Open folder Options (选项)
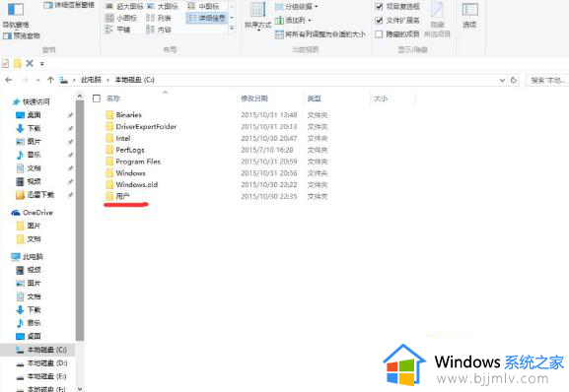The height and width of the screenshot is (392, 569). tap(469, 15)
